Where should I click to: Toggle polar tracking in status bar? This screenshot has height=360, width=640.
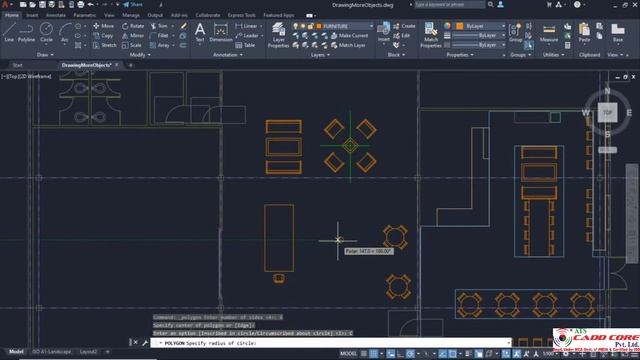[410, 354]
